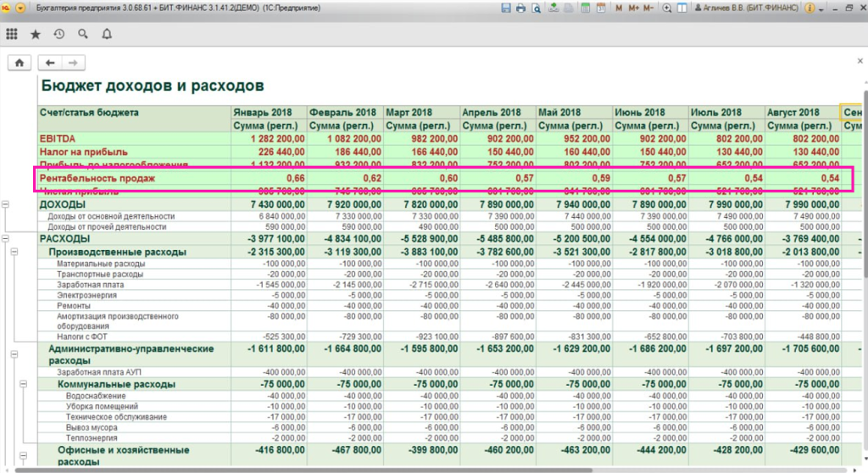Open the main menu dropdown arrow
Viewport: 868px width, 473px height.
pos(21,8)
